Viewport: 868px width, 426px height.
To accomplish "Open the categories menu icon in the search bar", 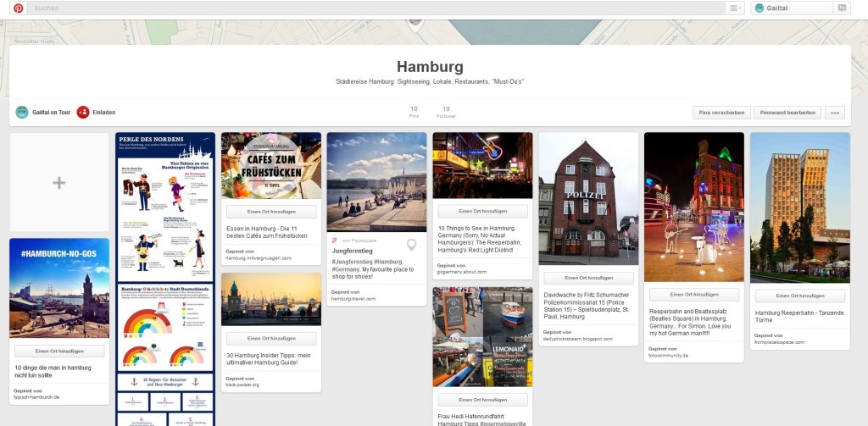I will point(734,8).
